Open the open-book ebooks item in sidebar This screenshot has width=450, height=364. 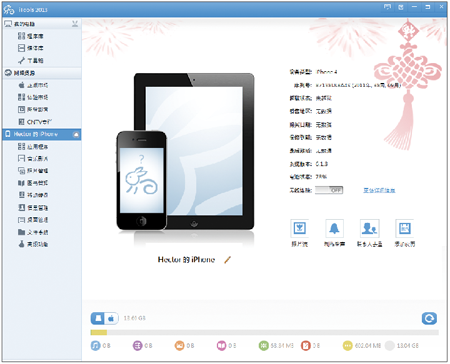pos(33,183)
